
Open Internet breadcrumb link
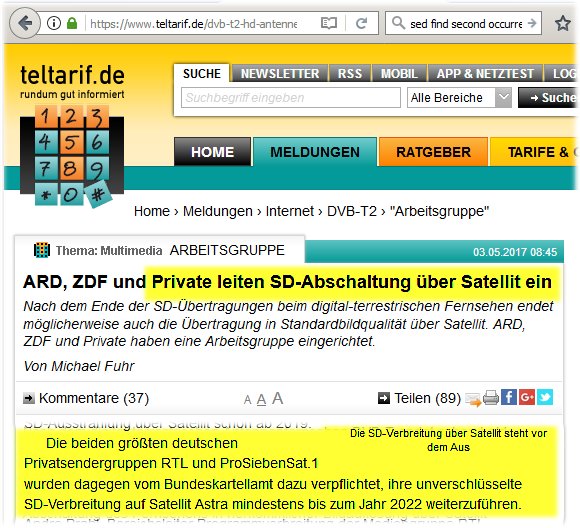tap(289, 211)
